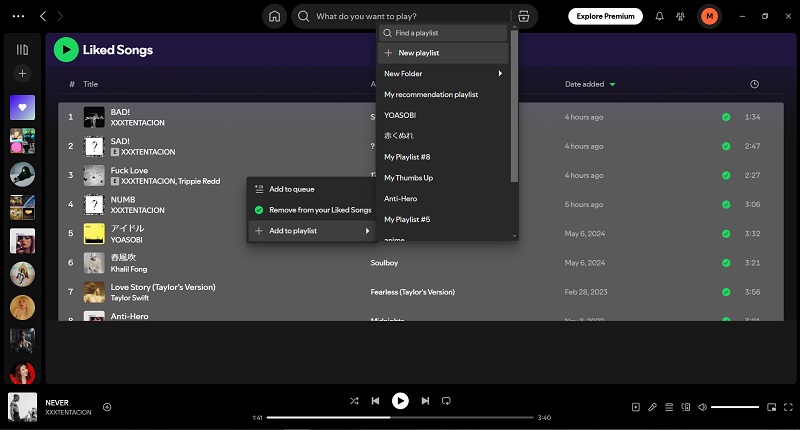The height and width of the screenshot is (430, 800).
Task: Click the volume slider
Action: [x=735, y=407]
